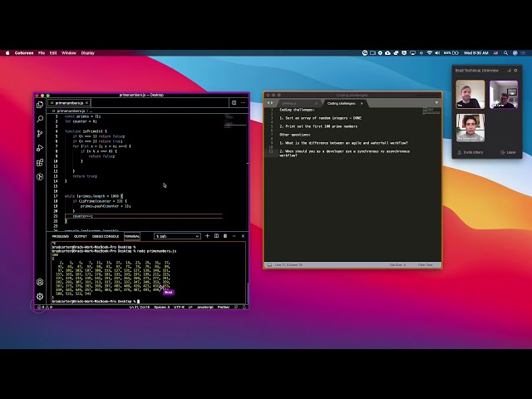
Task: Open the tab list dropdown in Sublime
Action: (436, 103)
